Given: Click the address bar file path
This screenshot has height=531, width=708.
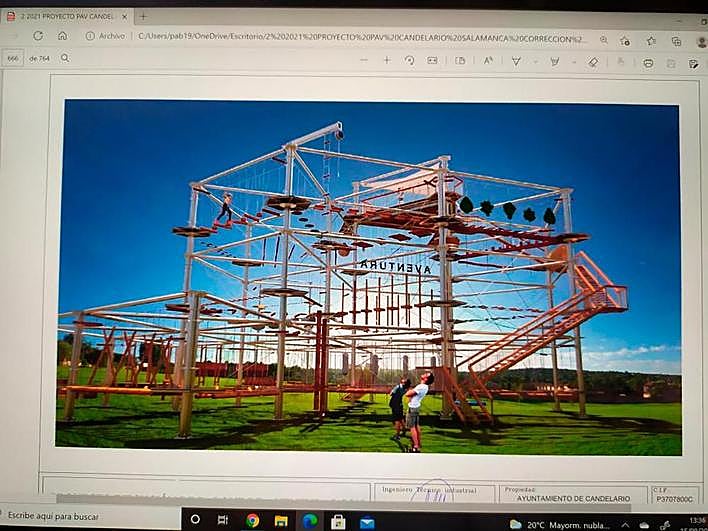Looking at the screenshot, I should point(360,38).
